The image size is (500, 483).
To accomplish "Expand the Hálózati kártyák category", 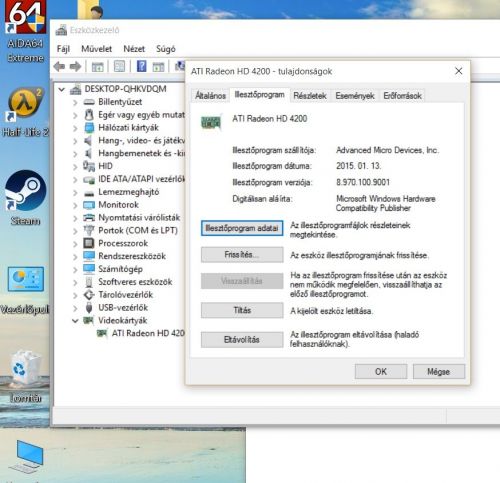I will point(75,128).
